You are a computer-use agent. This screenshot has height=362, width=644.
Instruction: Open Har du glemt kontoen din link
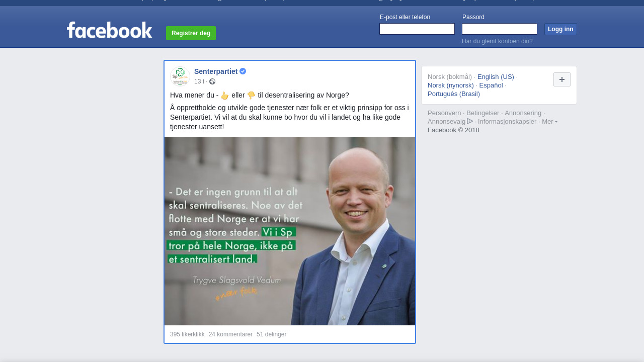497,41
